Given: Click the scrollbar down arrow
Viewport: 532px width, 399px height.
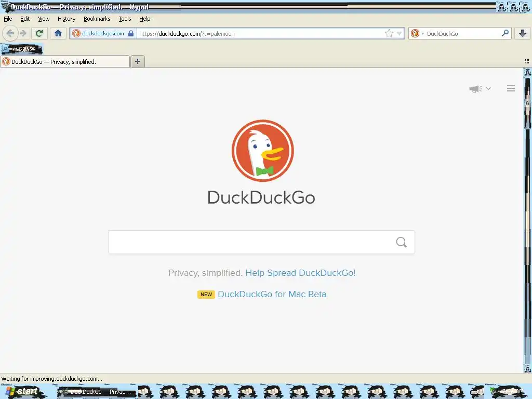Looking at the screenshot, I should pos(527,369).
